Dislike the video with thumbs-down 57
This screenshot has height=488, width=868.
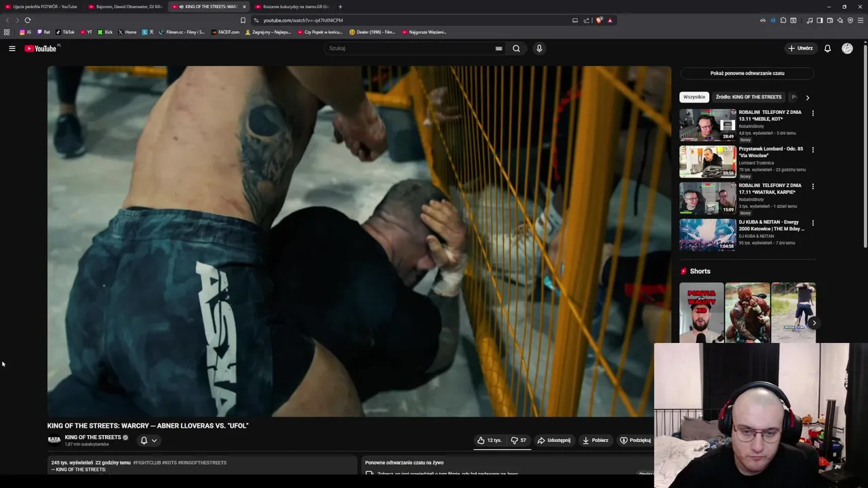(519, 441)
